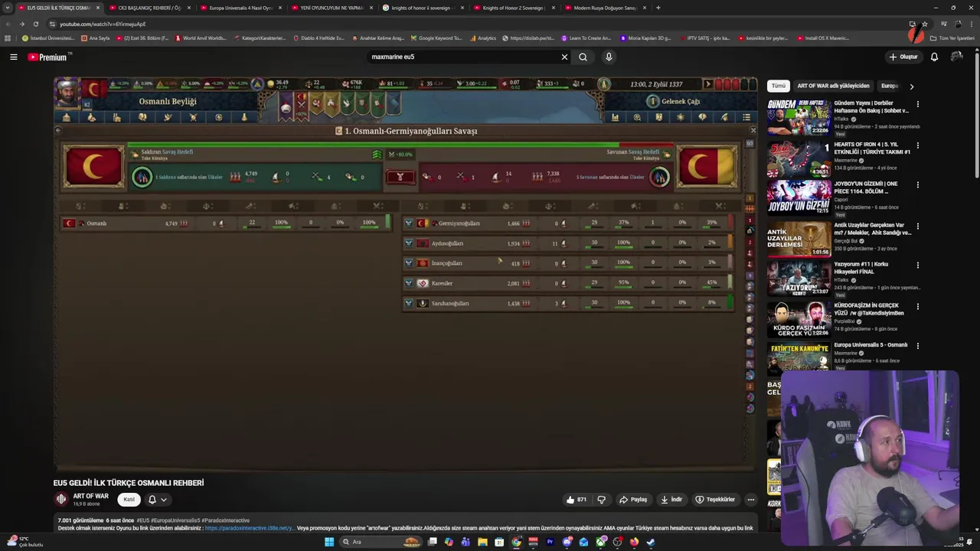Show more filter chips with right arrow
980x551 pixels.
pyautogui.click(x=911, y=86)
